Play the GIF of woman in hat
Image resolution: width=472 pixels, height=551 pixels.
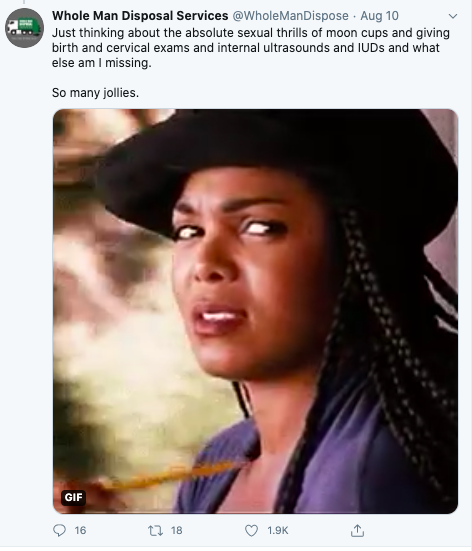(x=256, y=311)
